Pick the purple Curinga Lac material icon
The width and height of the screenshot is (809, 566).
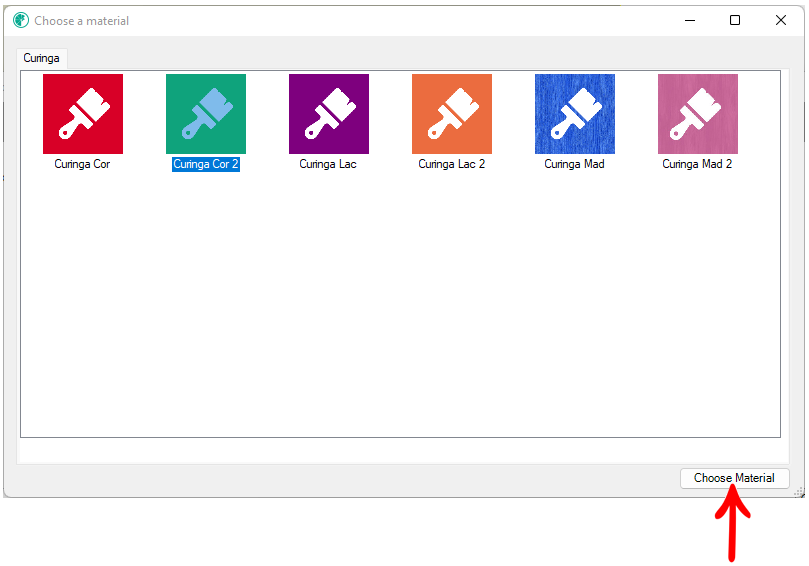pos(329,114)
